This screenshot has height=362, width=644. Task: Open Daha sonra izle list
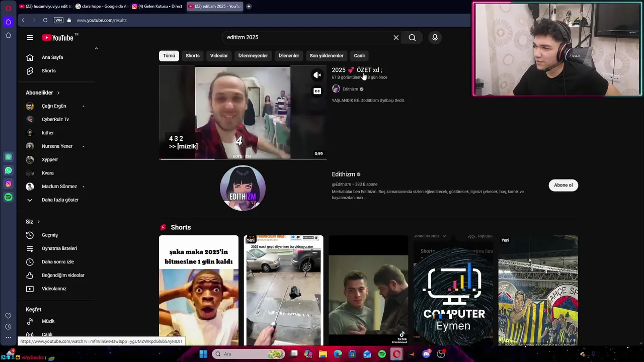click(58, 262)
